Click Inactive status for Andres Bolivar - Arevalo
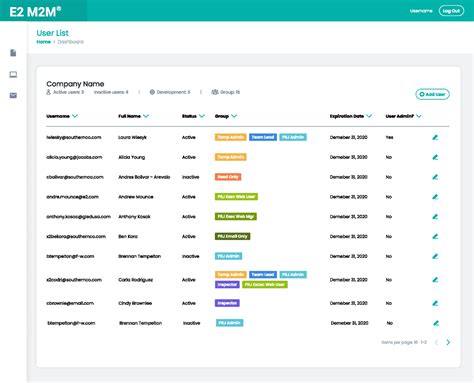The width and height of the screenshot is (474, 383). 191,177
